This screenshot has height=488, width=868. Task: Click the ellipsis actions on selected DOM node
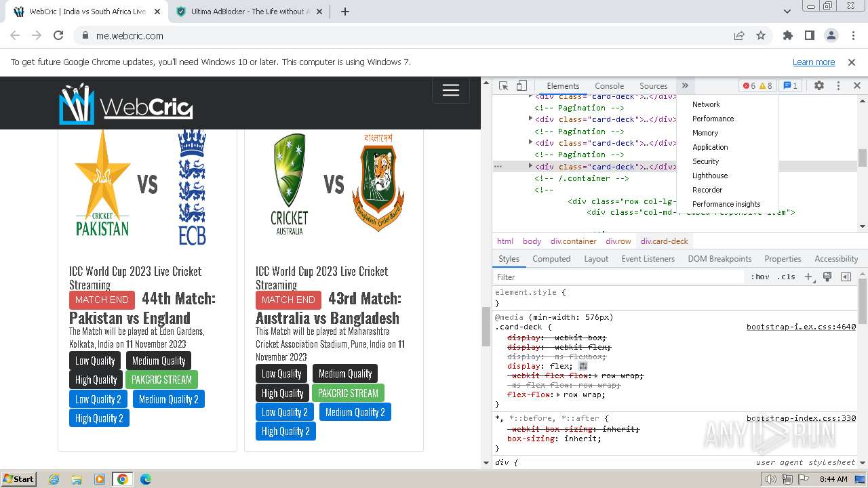(x=498, y=166)
